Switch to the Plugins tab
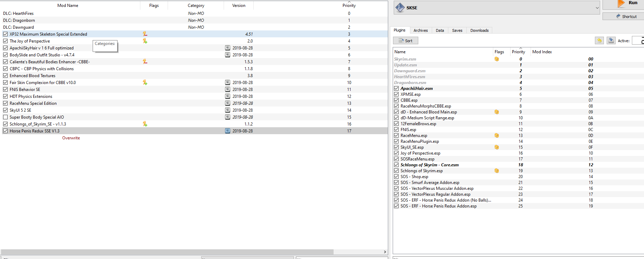The height and width of the screenshot is (259, 644). (x=400, y=30)
